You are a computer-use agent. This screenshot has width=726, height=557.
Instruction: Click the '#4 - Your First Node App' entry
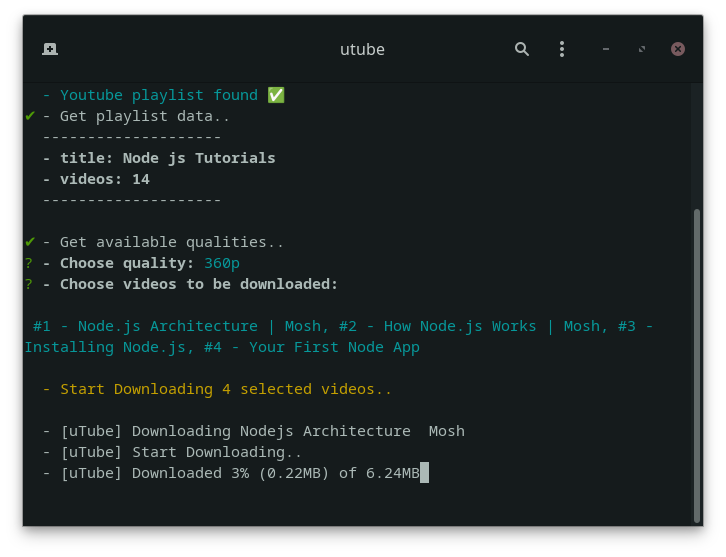pos(312,347)
